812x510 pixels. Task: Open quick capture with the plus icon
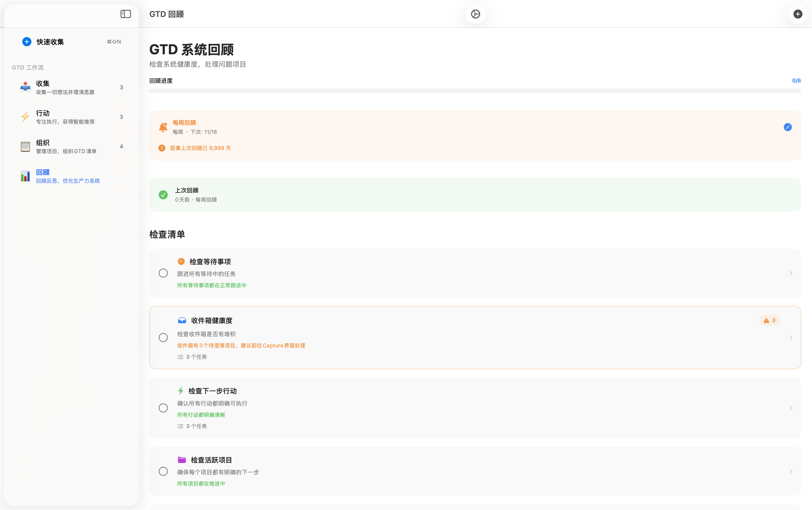click(x=27, y=41)
